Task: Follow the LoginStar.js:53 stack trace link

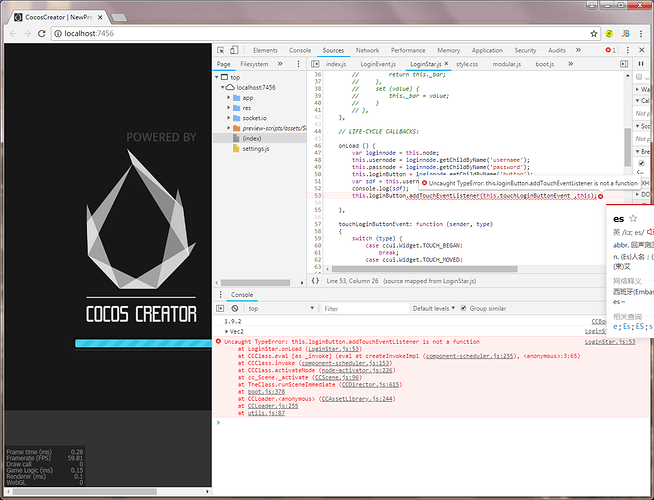Action: coord(335,349)
